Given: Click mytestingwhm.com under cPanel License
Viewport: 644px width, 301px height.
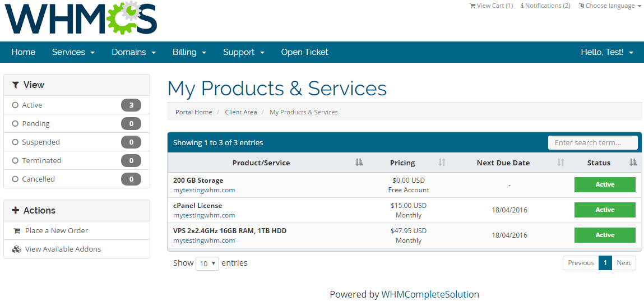Looking at the screenshot, I should pyautogui.click(x=204, y=215).
